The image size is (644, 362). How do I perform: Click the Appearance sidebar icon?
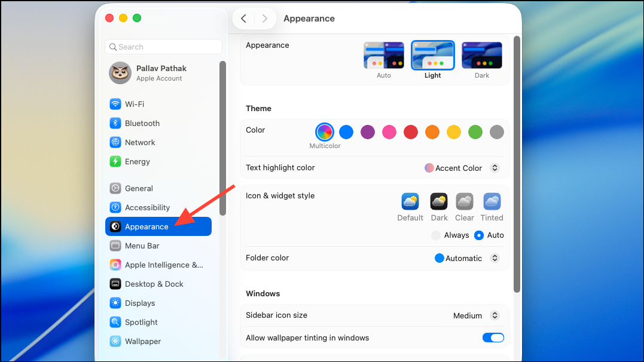coord(115,226)
